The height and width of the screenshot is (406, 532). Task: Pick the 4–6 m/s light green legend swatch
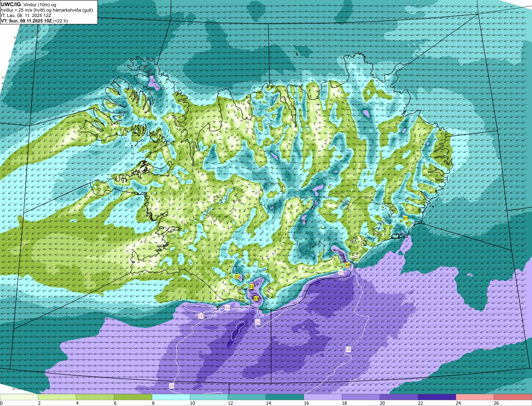pos(95,397)
